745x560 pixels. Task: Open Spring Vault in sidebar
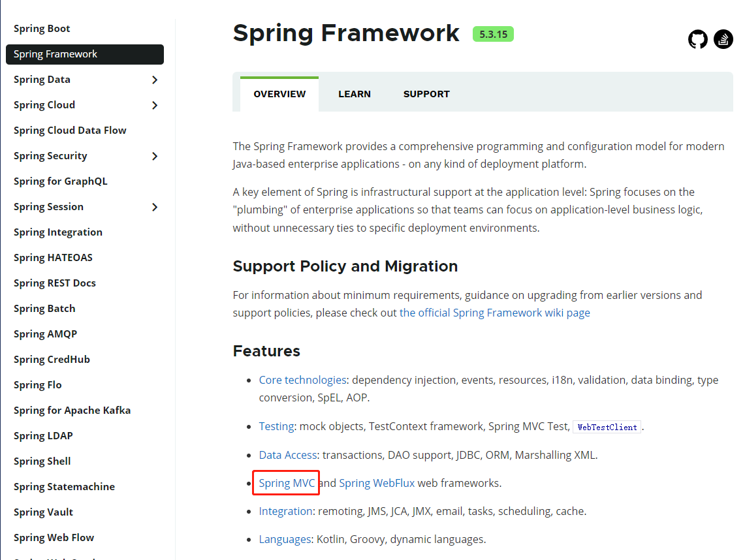click(43, 512)
